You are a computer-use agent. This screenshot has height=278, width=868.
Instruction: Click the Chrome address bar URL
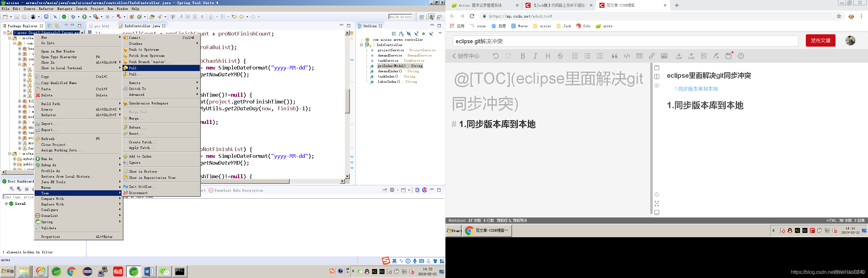tap(520, 16)
